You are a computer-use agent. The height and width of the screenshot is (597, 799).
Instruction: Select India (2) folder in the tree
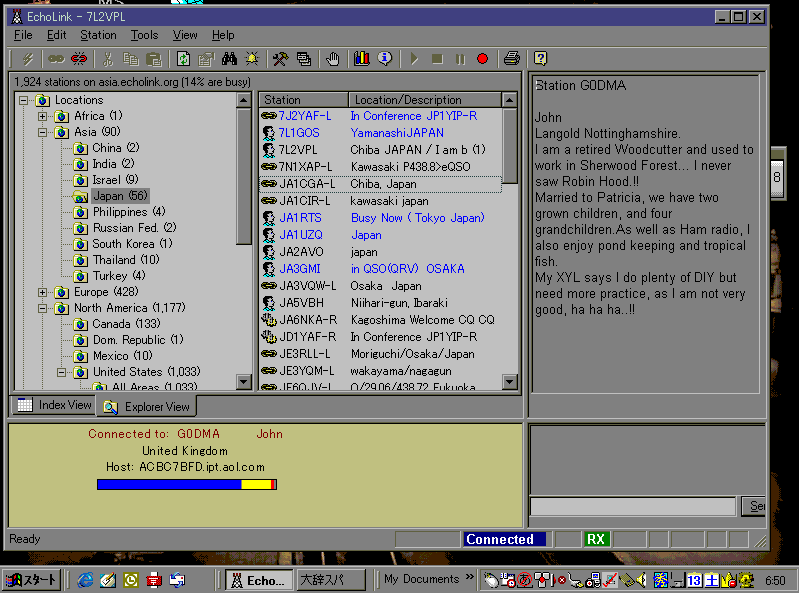point(113,164)
